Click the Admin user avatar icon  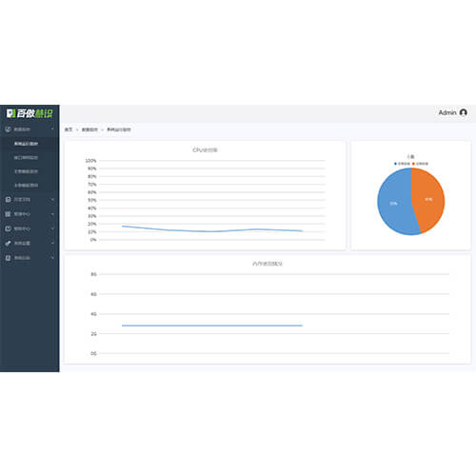(464, 112)
